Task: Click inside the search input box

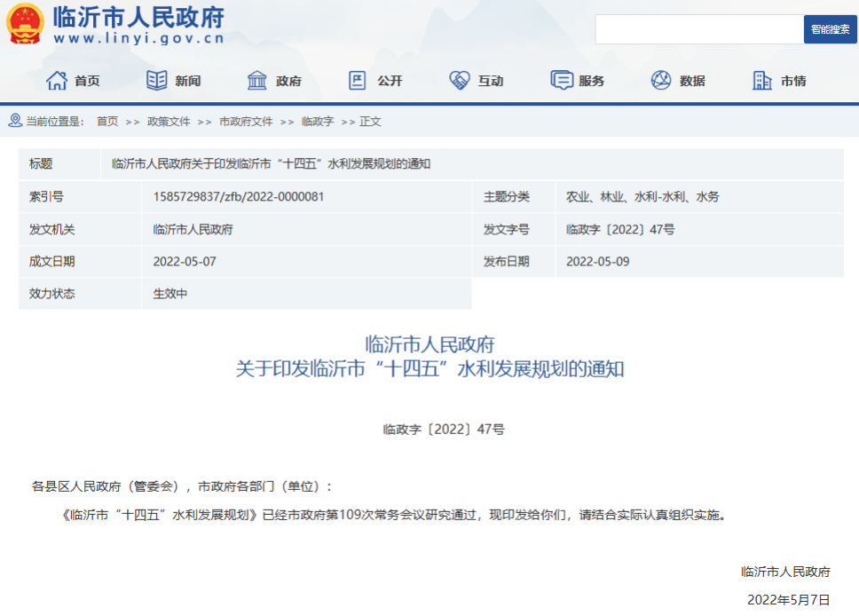Action: point(699,29)
